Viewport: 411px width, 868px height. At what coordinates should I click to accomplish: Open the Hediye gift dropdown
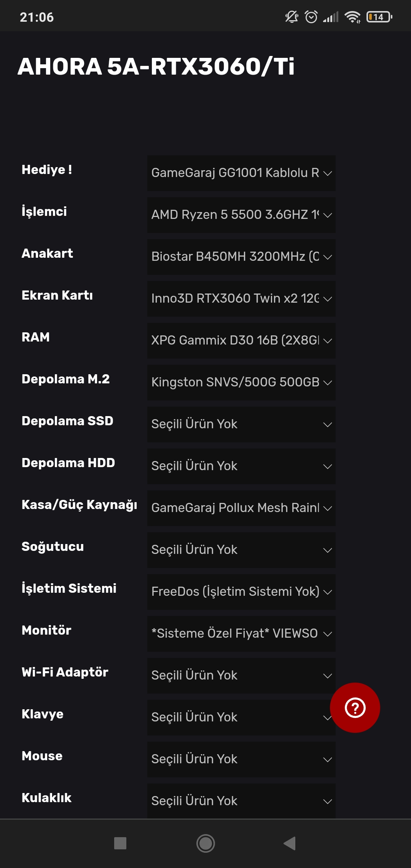click(x=241, y=173)
